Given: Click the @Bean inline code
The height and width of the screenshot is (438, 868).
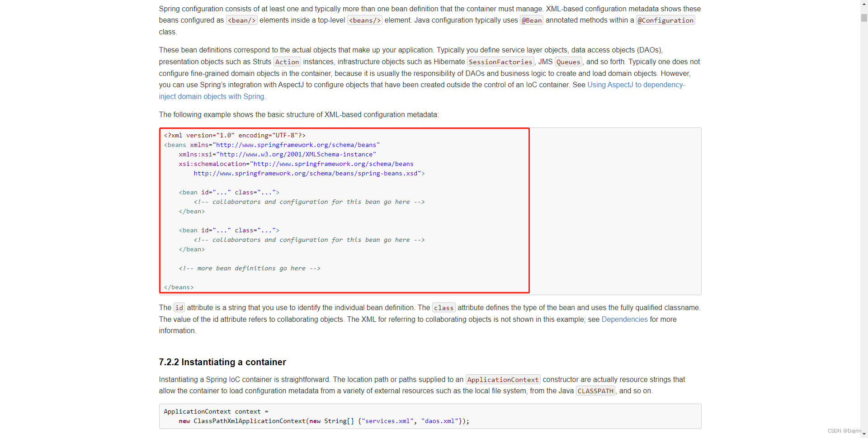Looking at the screenshot, I should click(532, 20).
